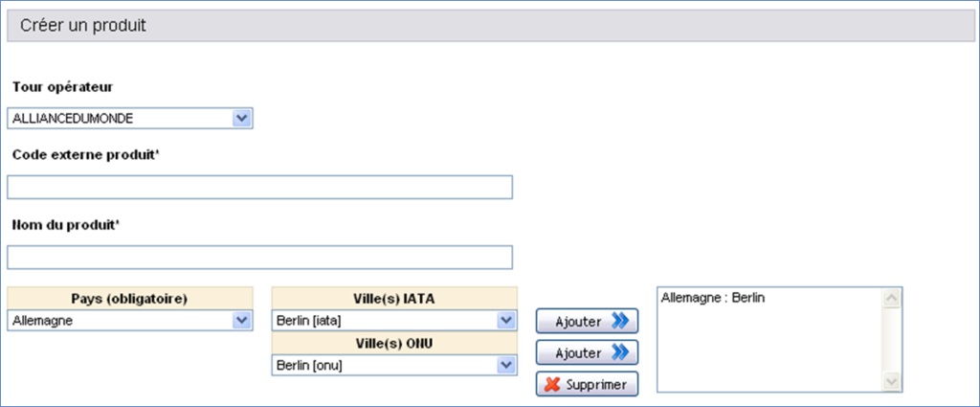Open the Berlin [iata] city dropdown
Image resolution: width=980 pixels, height=407 pixels.
pos(393,322)
